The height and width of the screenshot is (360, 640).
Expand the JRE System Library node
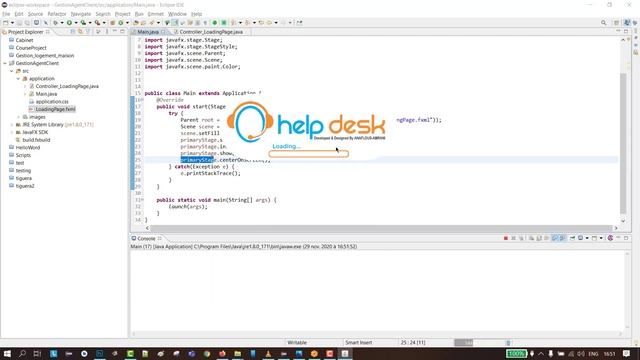tap(11, 125)
